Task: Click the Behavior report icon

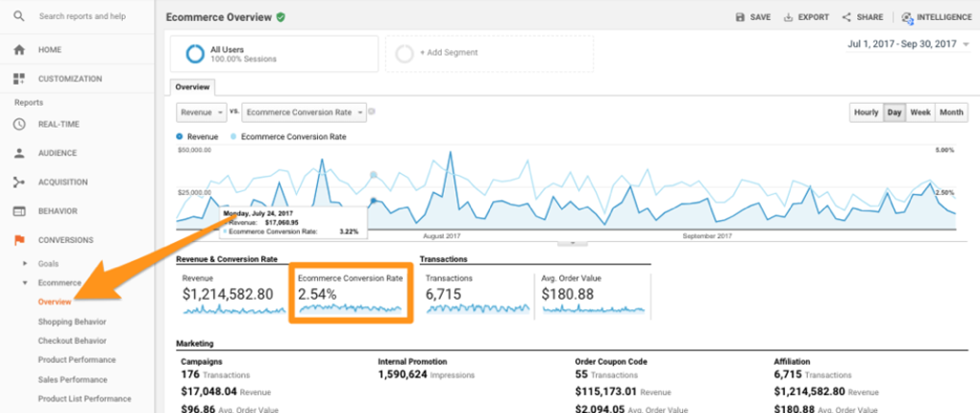Action: pyautogui.click(x=19, y=210)
